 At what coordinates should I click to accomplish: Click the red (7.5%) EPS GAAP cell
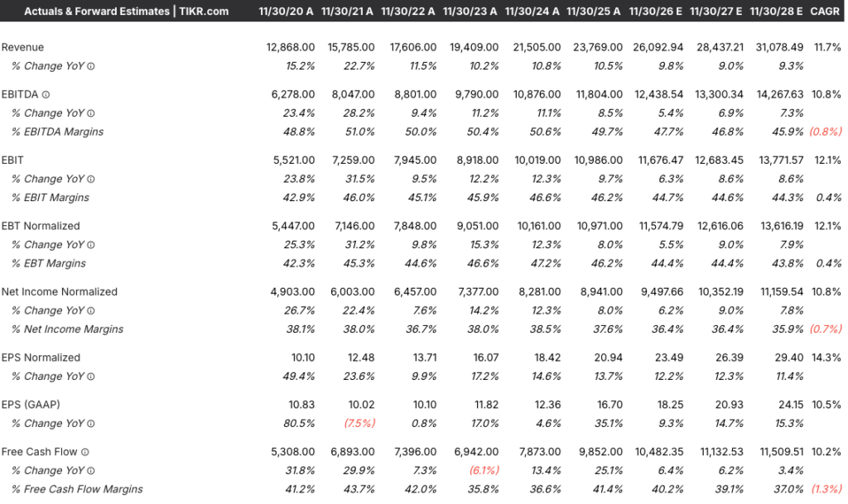coord(359,424)
